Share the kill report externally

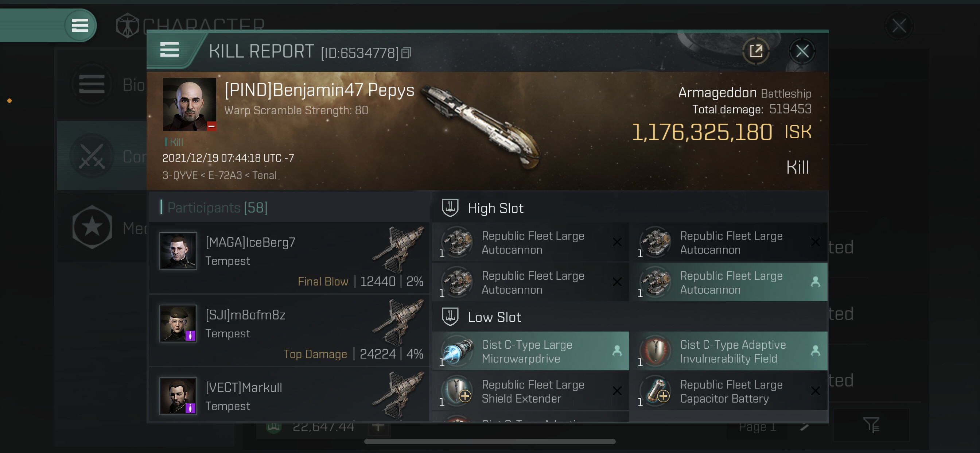pyautogui.click(x=755, y=51)
